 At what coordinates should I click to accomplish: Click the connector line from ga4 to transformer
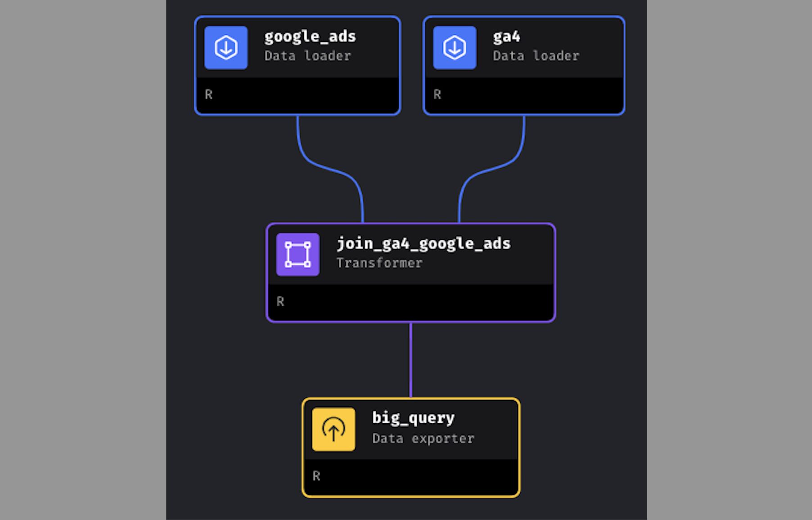[491, 169]
